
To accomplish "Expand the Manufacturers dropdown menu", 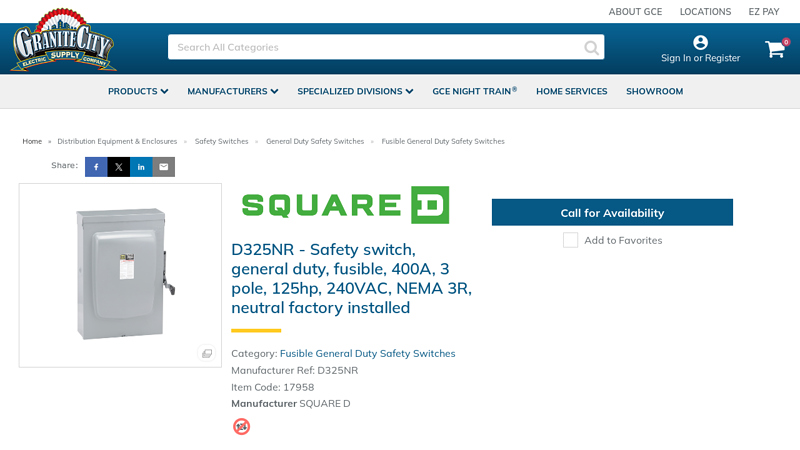I will click(x=232, y=91).
